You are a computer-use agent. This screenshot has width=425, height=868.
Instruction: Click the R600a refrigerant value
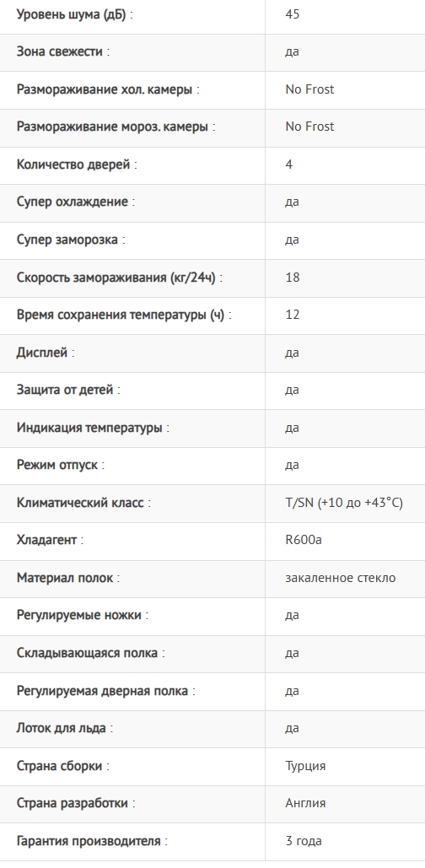point(304,539)
